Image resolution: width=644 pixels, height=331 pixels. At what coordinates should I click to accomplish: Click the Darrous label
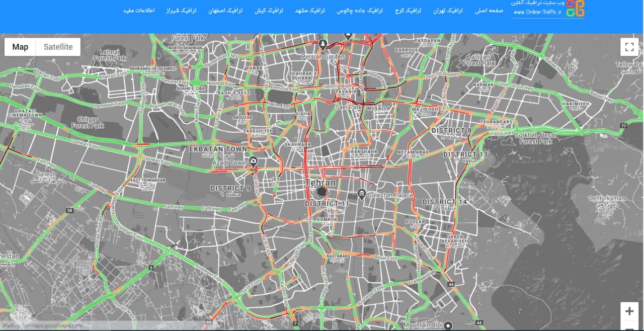coord(406,50)
